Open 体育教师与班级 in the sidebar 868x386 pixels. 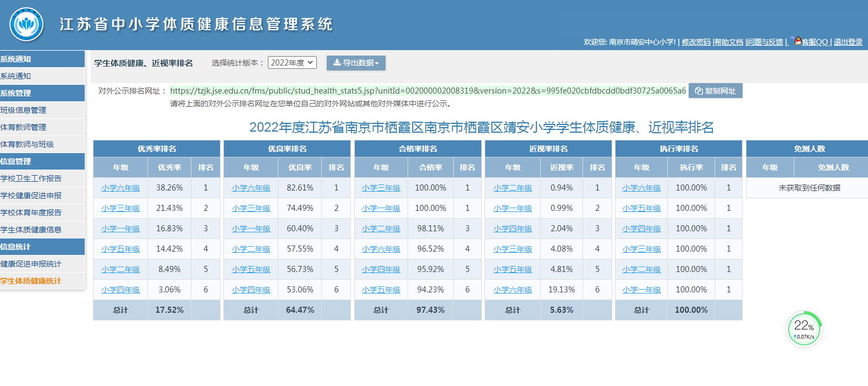pyautogui.click(x=42, y=144)
